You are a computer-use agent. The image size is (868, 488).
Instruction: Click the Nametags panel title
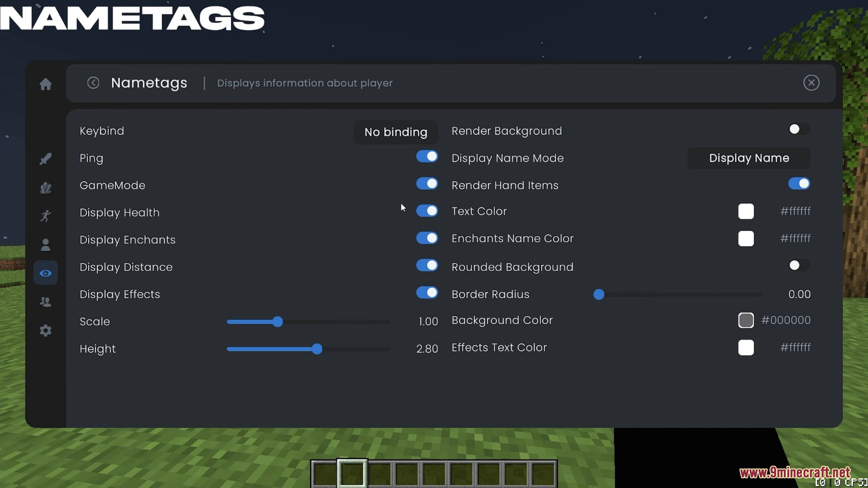[149, 83]
